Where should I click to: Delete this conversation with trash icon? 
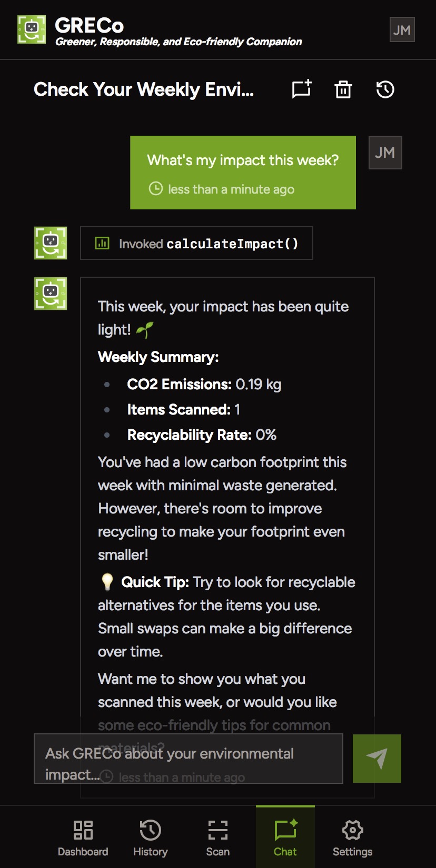[343, 89]
